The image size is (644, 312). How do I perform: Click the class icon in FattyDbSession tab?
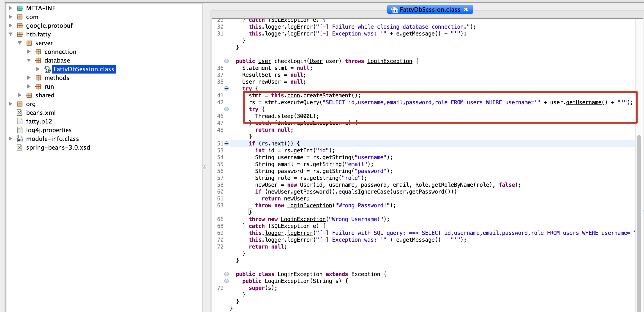tap(394, 10)
